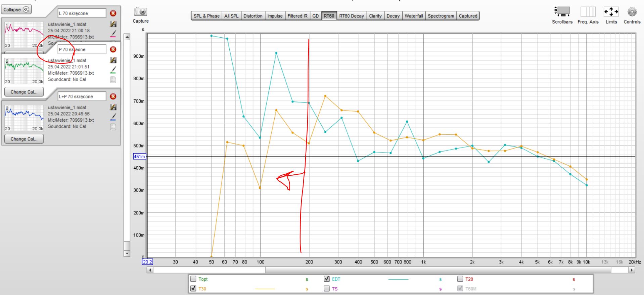Click vertical scrollbar up arrow
644x295 pixels.
[127, 37]
